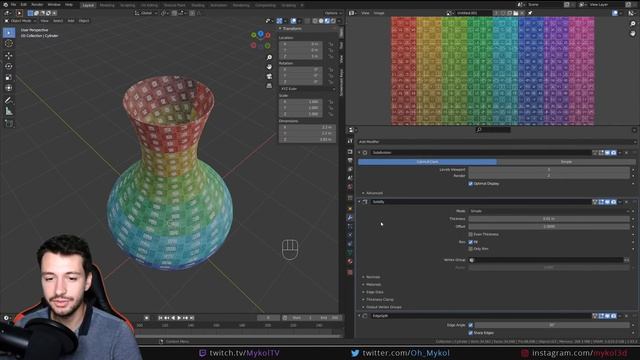The width and height of the screenshot is (640, 360).
Task: Open the Physics properties tab icon
Action: (350, 235)
